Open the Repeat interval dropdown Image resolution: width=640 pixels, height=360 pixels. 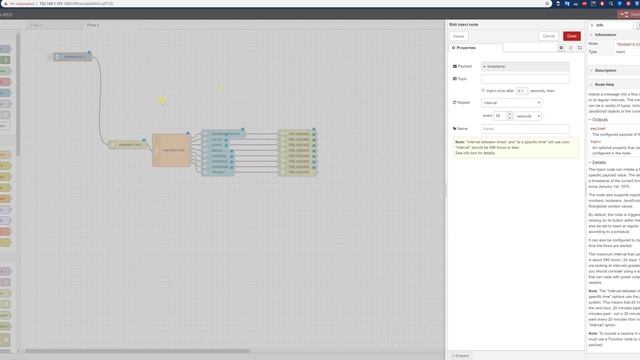511,103
